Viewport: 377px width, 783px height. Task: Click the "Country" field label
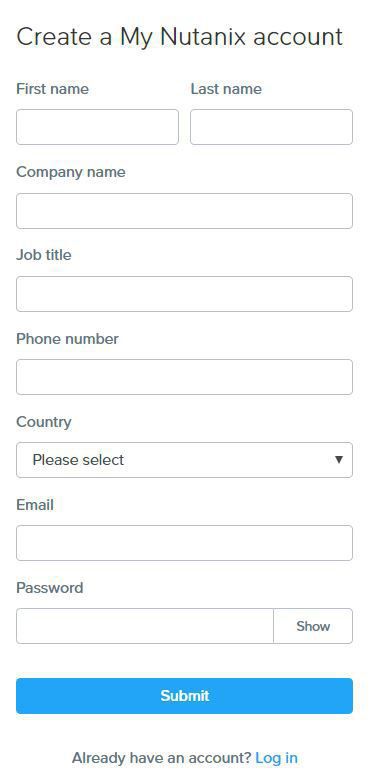(x=44, y=422)
